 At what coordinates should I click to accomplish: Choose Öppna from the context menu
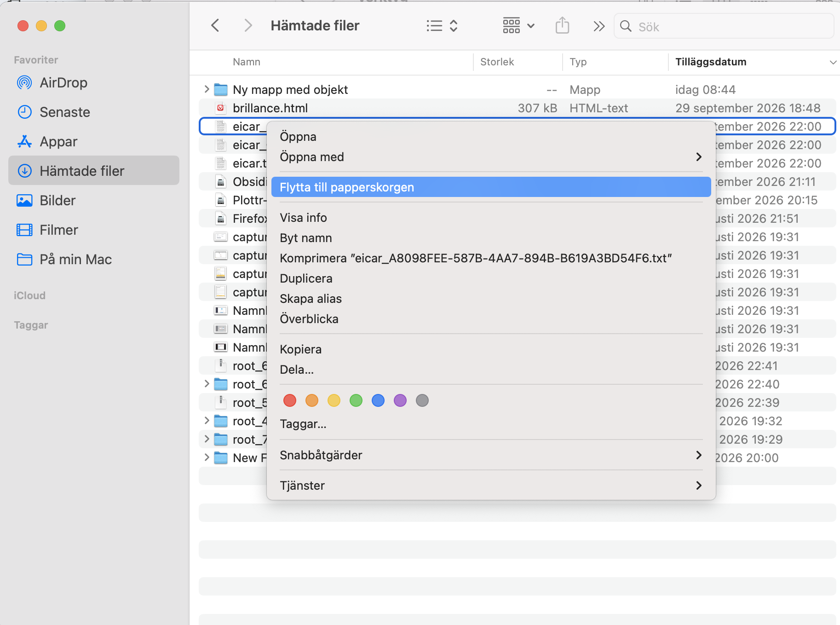tap(491, 137)
